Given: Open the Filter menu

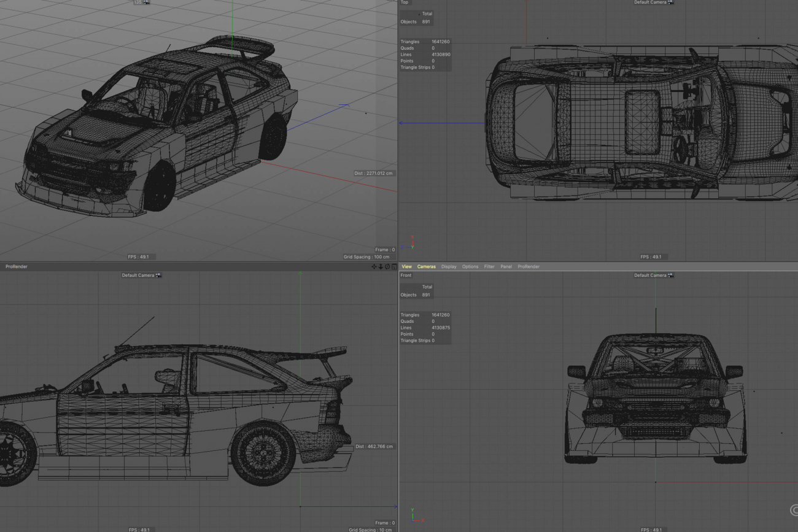Looking at the screenshot, I should (489, 267).
